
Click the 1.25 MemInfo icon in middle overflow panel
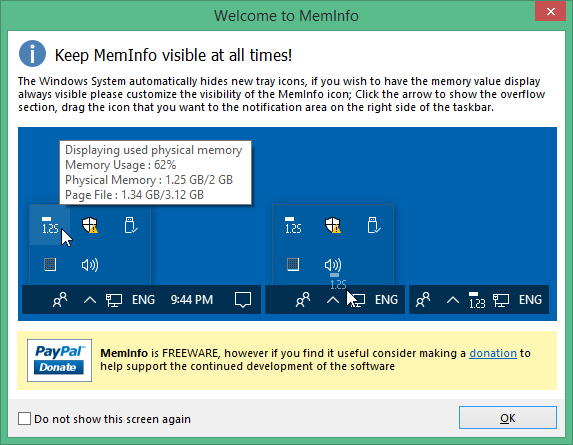pyautogui.click(x=293, y=225)
